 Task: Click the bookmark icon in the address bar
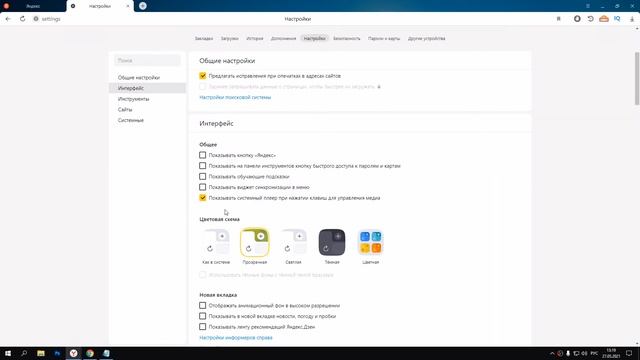(558, 19)
